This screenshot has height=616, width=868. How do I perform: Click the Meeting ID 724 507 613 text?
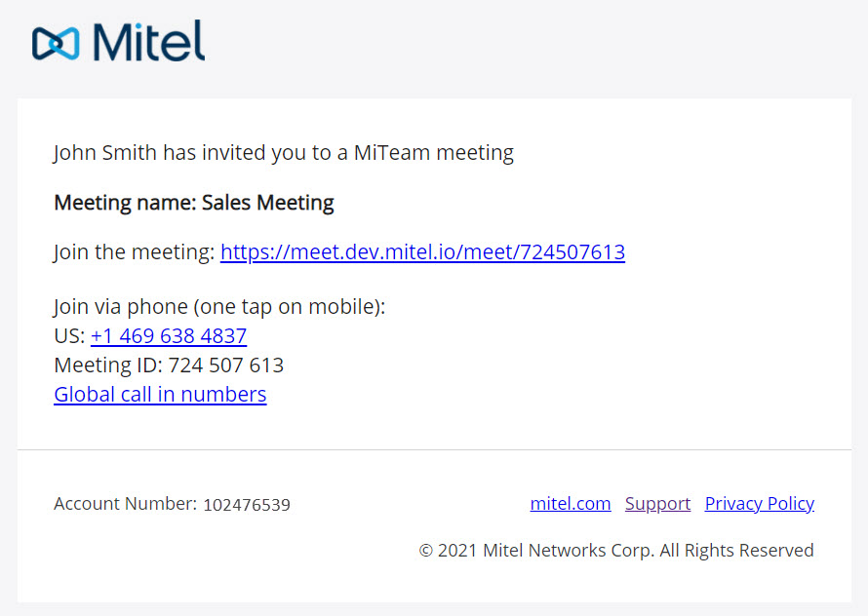coord(169,366)
